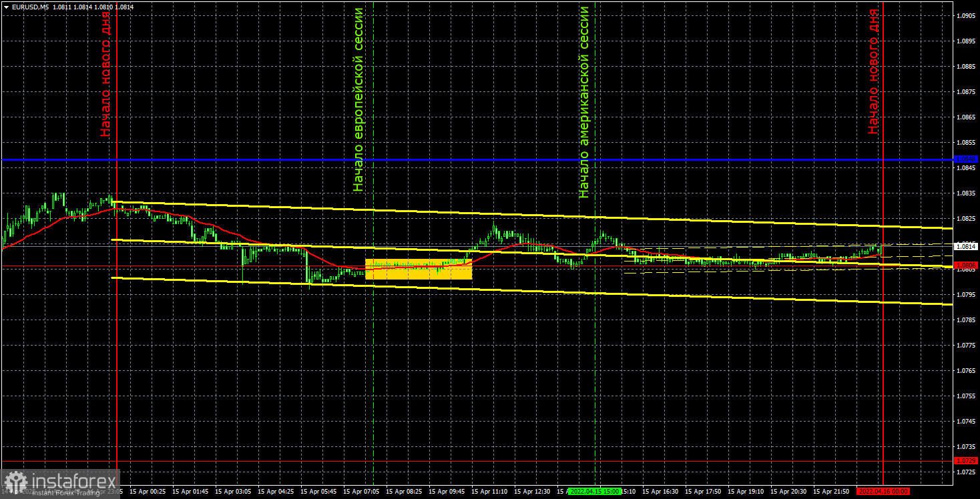Click the 1.0885 price axis label
Viewport: 980px width, 499px height.
click(965, 66)
